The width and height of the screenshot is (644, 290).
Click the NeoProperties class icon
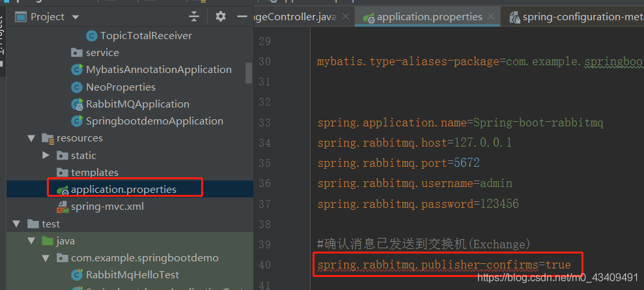tap(77, 87)
